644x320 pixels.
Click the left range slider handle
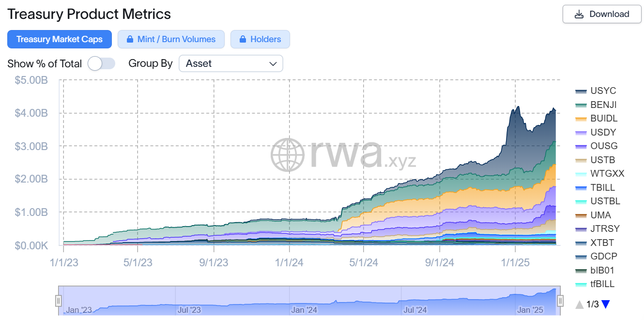(x=59, y=301)
